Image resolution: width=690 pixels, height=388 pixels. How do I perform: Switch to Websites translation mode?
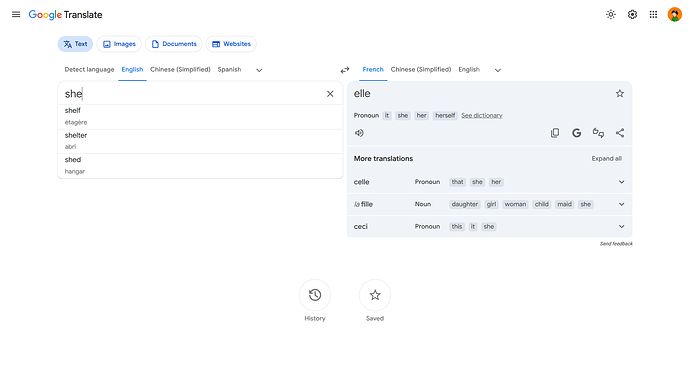(x=231, y=44)
